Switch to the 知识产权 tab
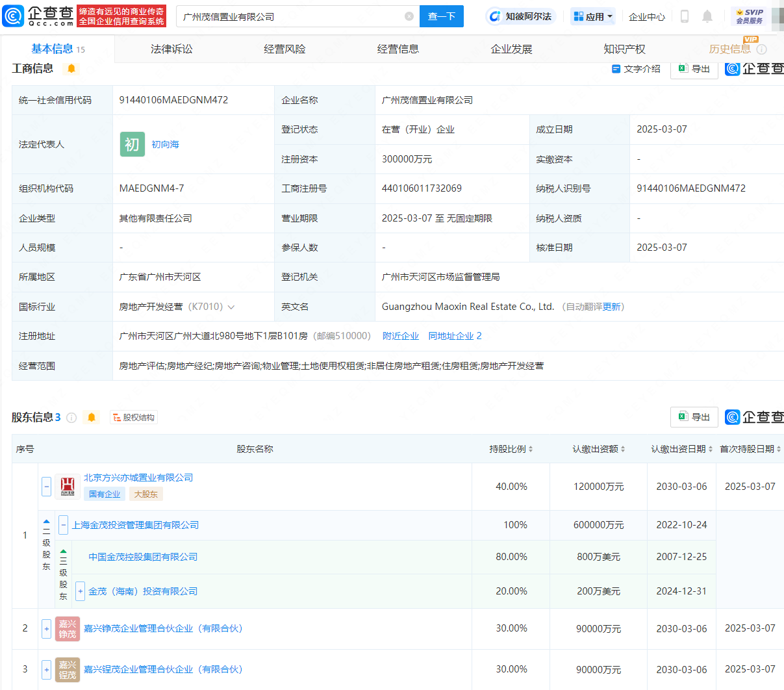784x690 pixels. tap(624, 49)
